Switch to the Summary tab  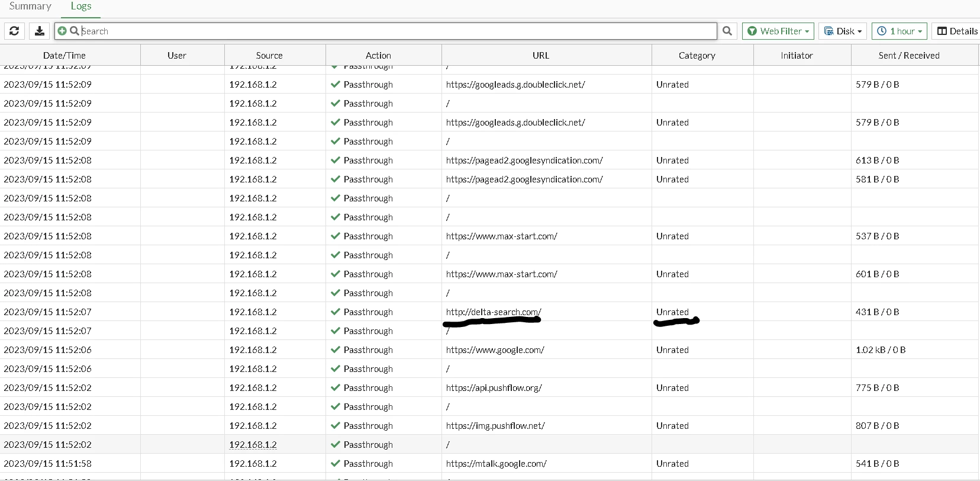(30, 6)
